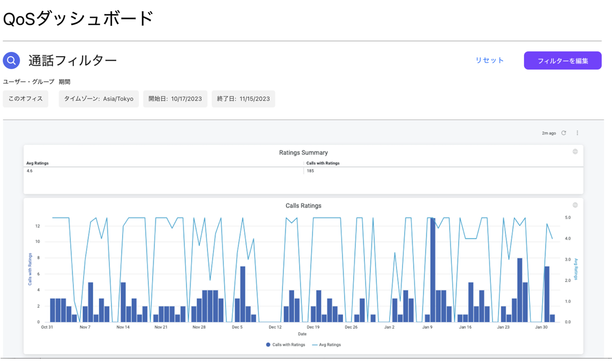Click the Nov 28 x-axis label
Viewport: 612px width, 364px height.
tap(199, 327)
